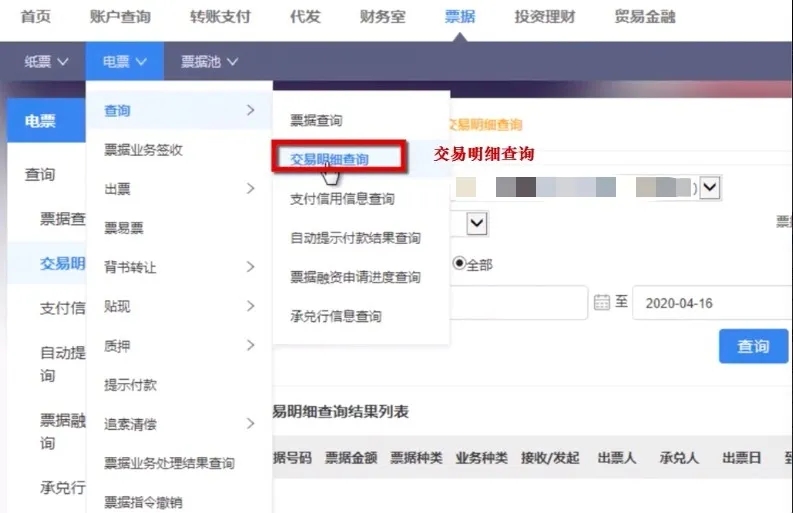Viewport: 793px width, 513px height.
Task: Expand the 票据池 dropdown
Action: (x=209, y=62)
